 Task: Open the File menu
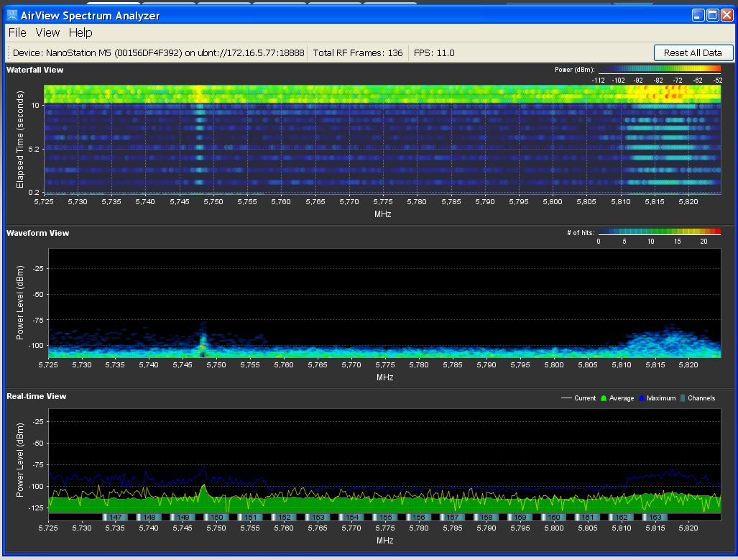click(17, 32)
